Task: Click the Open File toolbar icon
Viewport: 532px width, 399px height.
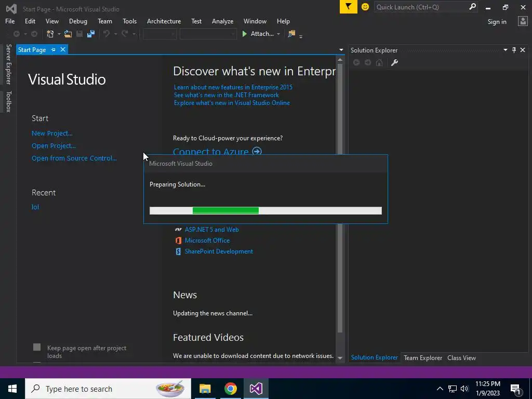Action: tap(68, 34)
